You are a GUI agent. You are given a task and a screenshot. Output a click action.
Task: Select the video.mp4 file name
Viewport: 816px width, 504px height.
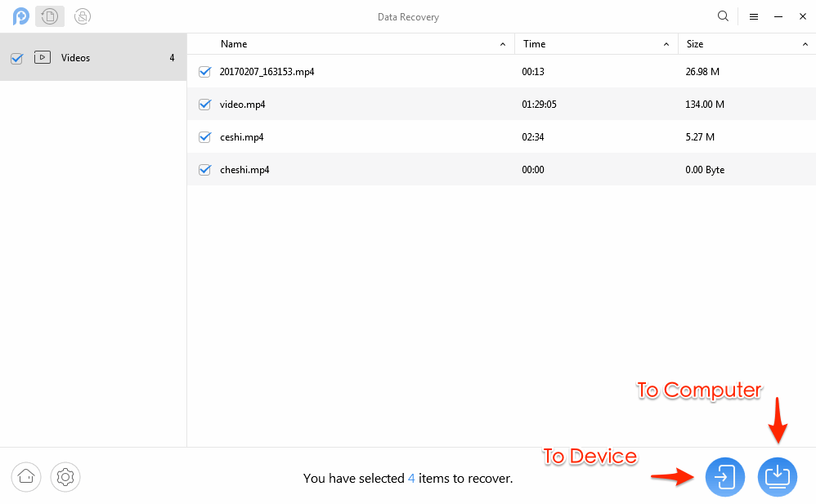[242, 105]
